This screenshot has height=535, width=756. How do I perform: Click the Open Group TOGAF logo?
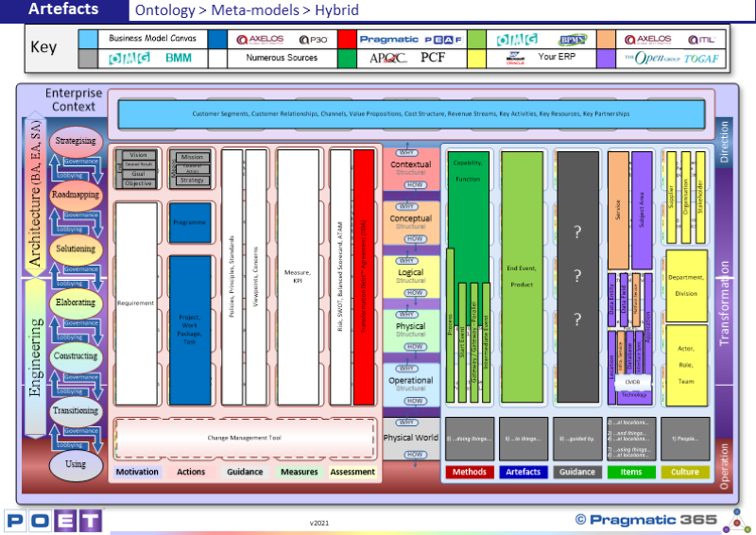pos(671,58)
